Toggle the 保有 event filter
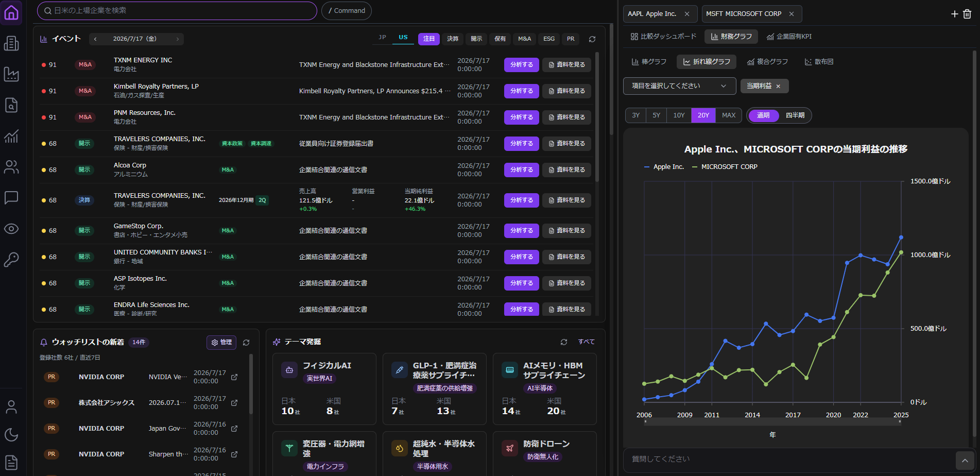This screenshot has width=980, height=476. tap(500, 39)
